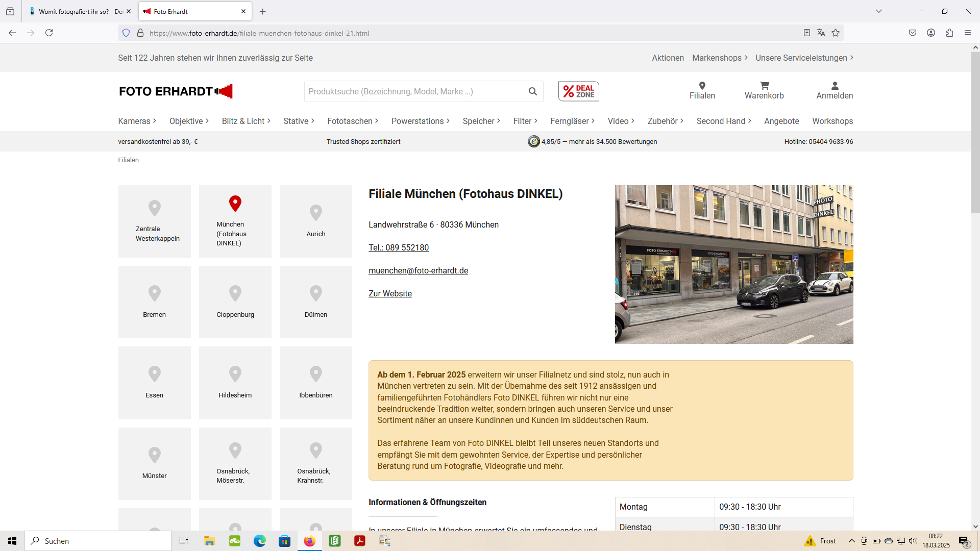
Task: Open the Workshops menu item
Action: (832, 121)
